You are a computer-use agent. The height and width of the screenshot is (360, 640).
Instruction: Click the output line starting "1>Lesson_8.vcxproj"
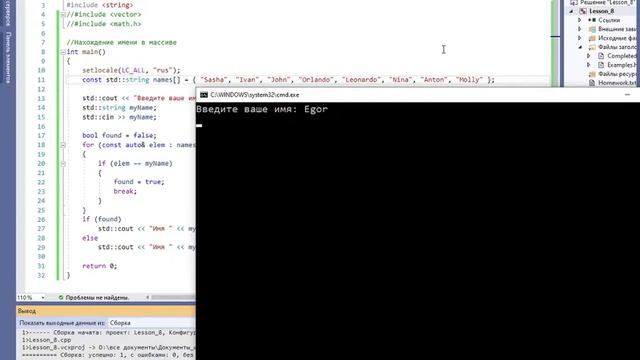(x=109, y=348)
